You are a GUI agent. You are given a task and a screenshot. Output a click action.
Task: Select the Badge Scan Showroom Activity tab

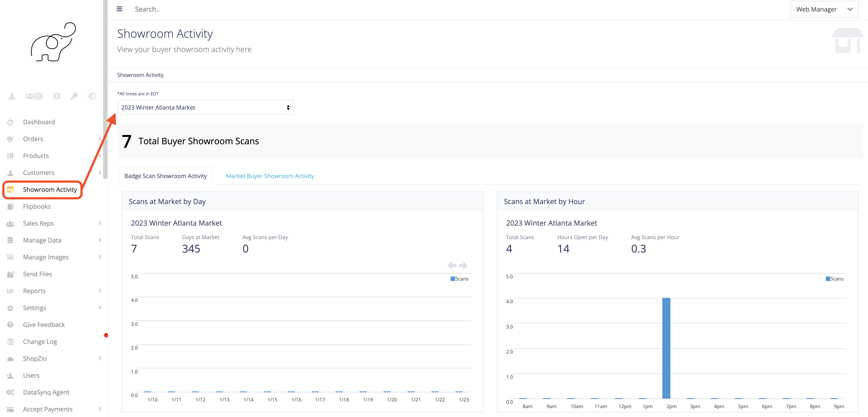pos(165,176)
